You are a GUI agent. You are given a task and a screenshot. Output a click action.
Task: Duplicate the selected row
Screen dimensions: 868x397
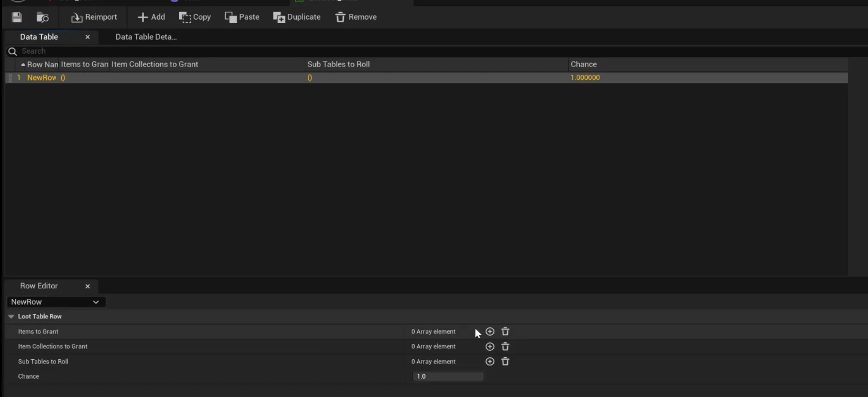(x=297, y=17)
